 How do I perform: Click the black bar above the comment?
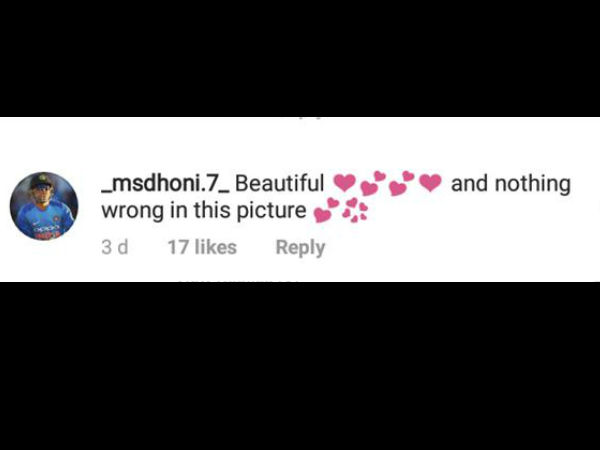pos(300,58)
